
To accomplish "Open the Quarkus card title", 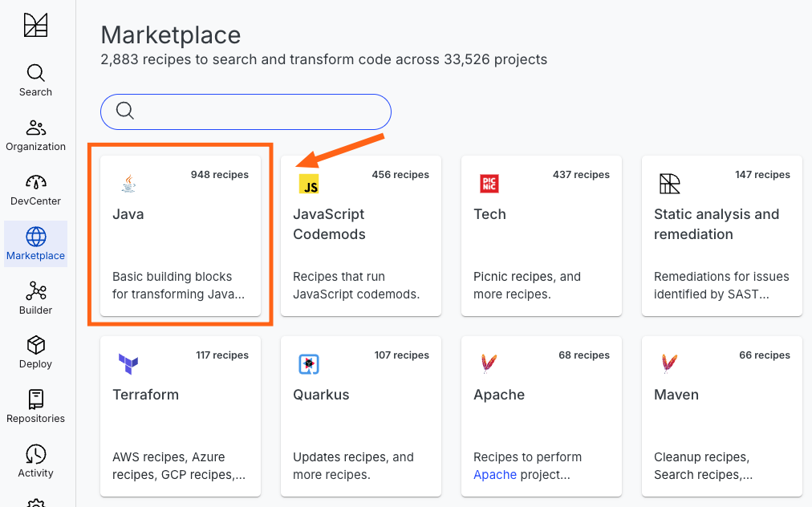I will [321, 395].
